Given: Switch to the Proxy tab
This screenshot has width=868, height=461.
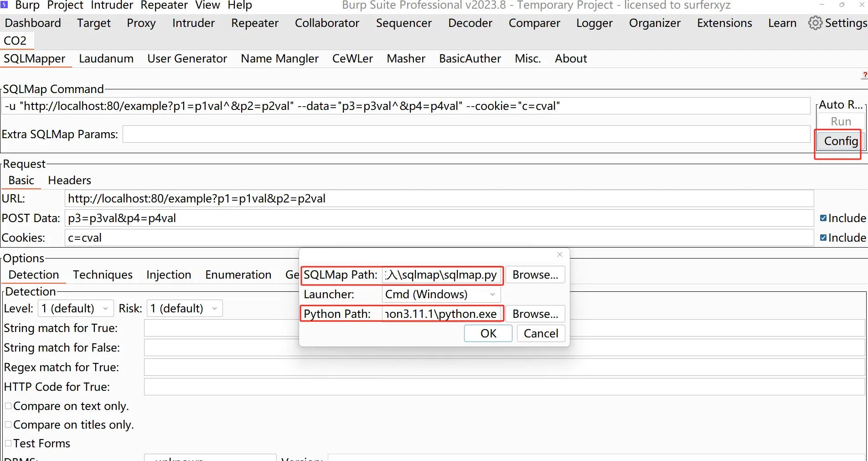Looking at the screenshot, I should pos(141,23).
